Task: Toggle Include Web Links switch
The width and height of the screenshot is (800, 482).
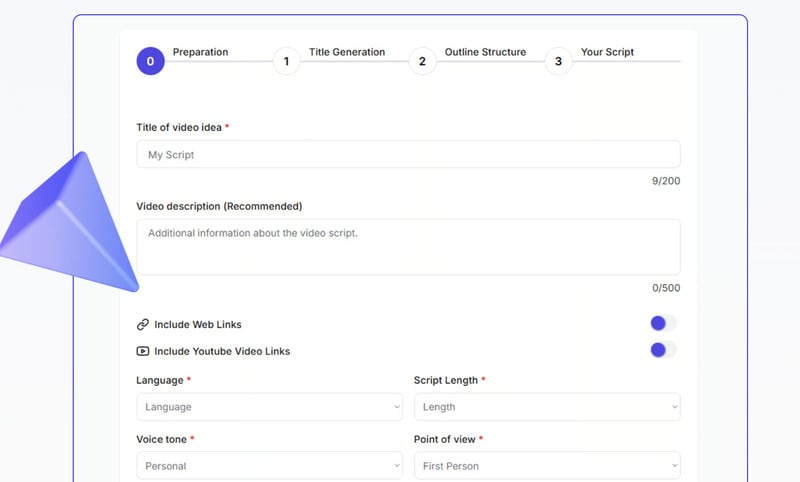Action: pyautogui.click(x=662, y=323)
